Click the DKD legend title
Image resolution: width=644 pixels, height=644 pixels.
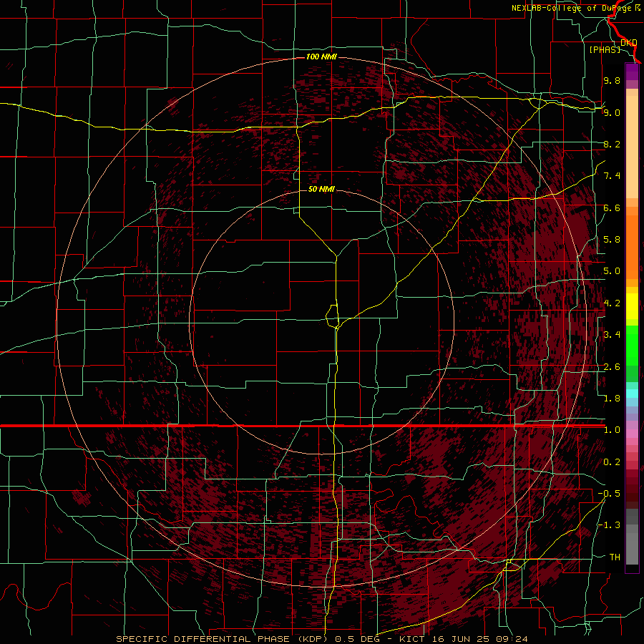click(629, 43)
